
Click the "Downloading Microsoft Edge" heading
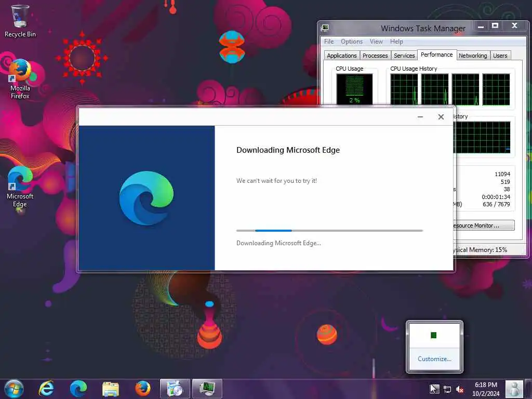click(x=288, y=150)
